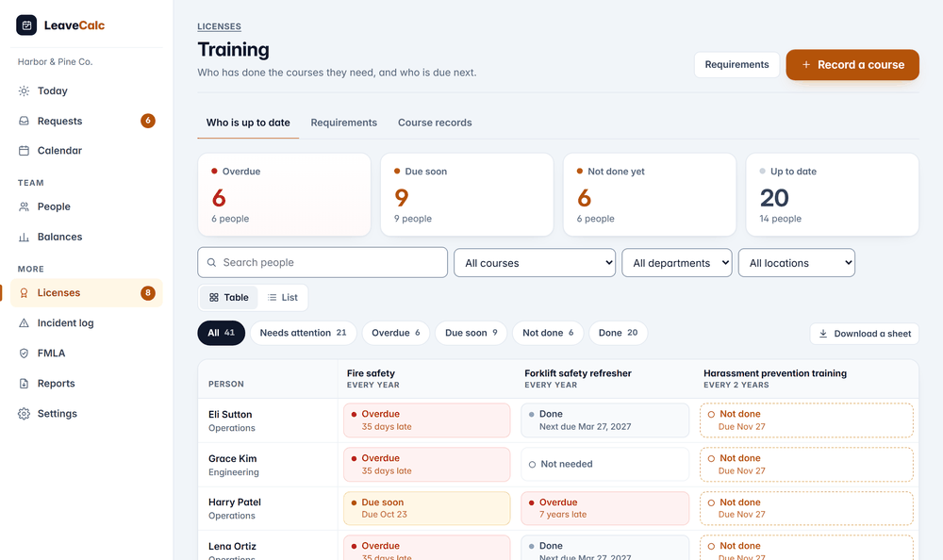Click Grace Kim's name
Viewport: 943px width, 560px height.
233,458
